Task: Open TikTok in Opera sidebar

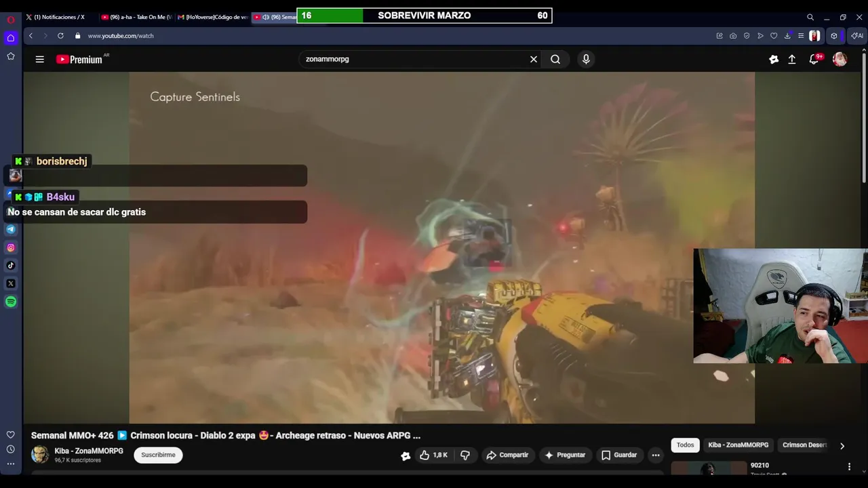Action: coord(11,266)
